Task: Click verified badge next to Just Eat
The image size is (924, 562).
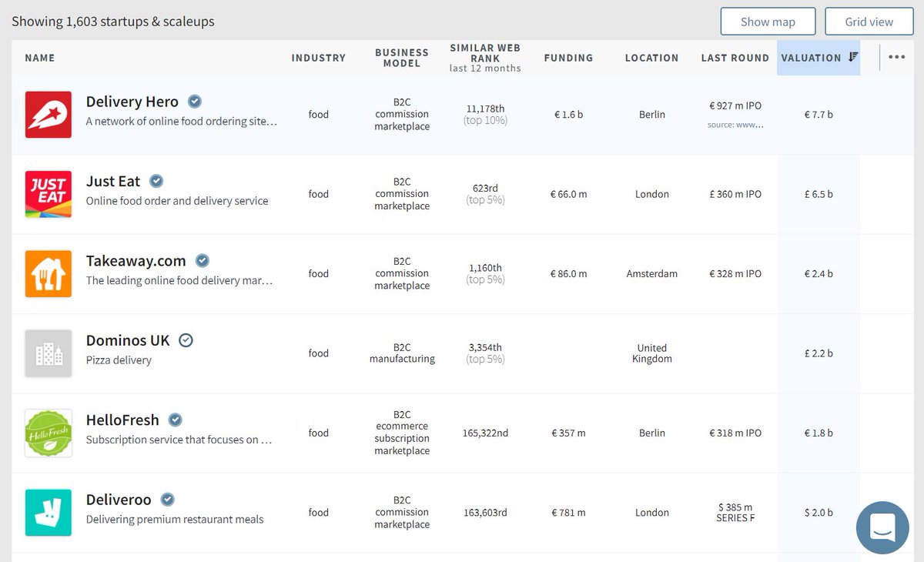Action: pos(156,181)
